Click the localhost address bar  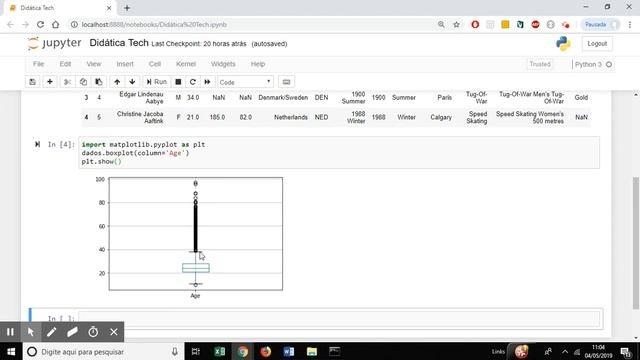pos(253,24)
